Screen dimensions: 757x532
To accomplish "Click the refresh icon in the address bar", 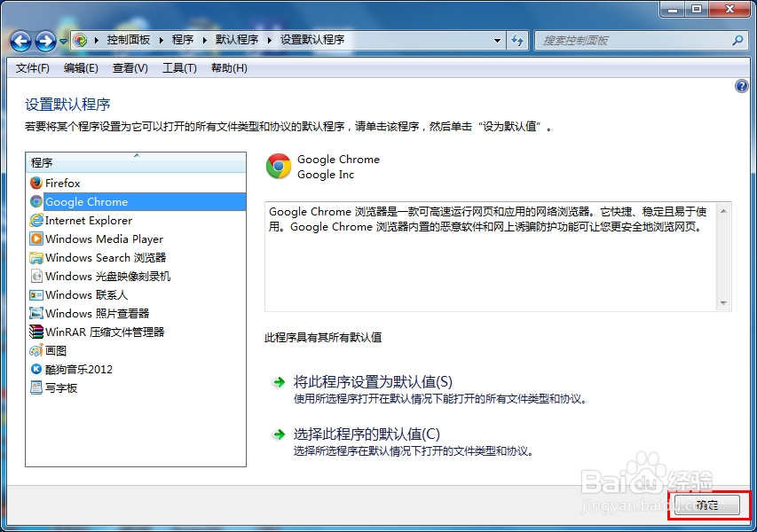I will click(517, 40).
